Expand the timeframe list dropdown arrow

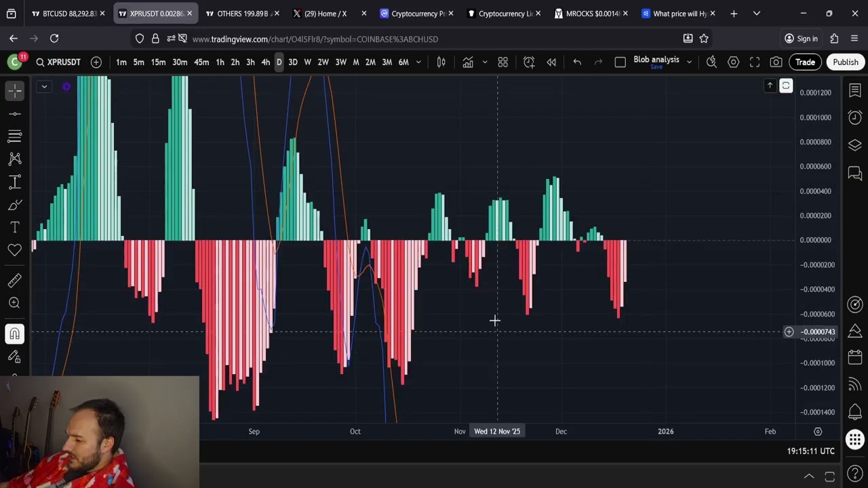pos(418,62)
